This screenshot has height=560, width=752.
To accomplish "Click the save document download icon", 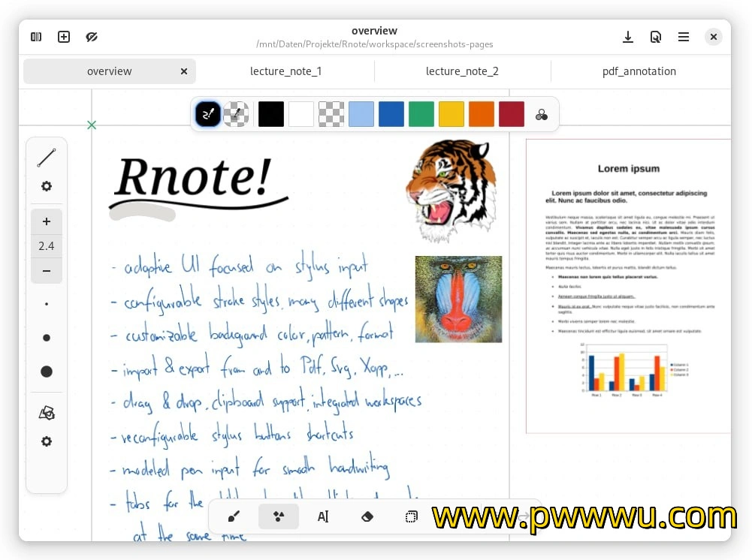I will click(628, 37).
